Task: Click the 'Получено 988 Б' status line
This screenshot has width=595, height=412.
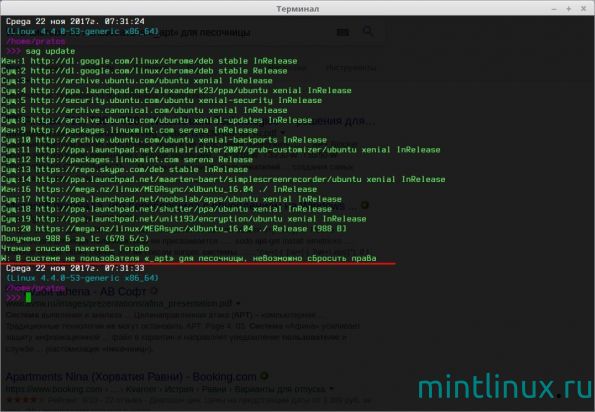Action: point(75,239)
